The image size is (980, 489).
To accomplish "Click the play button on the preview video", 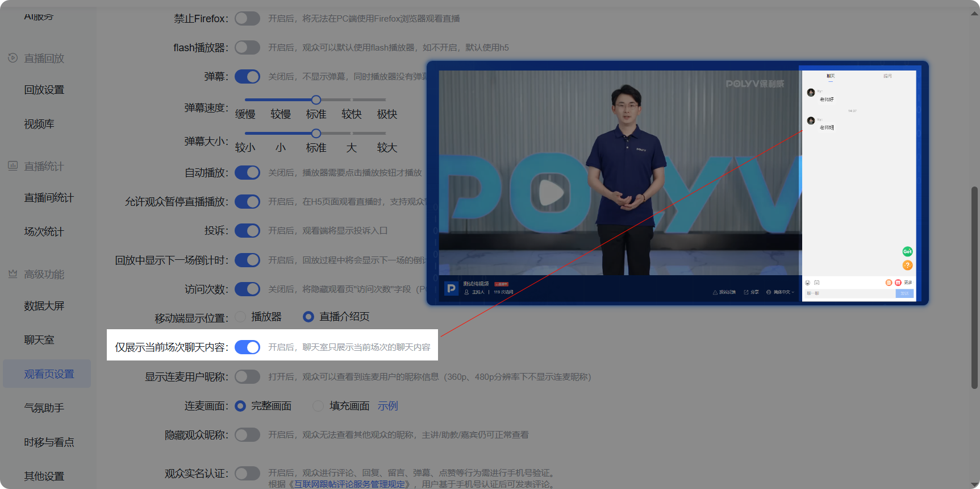I will [x=551, y=192].
